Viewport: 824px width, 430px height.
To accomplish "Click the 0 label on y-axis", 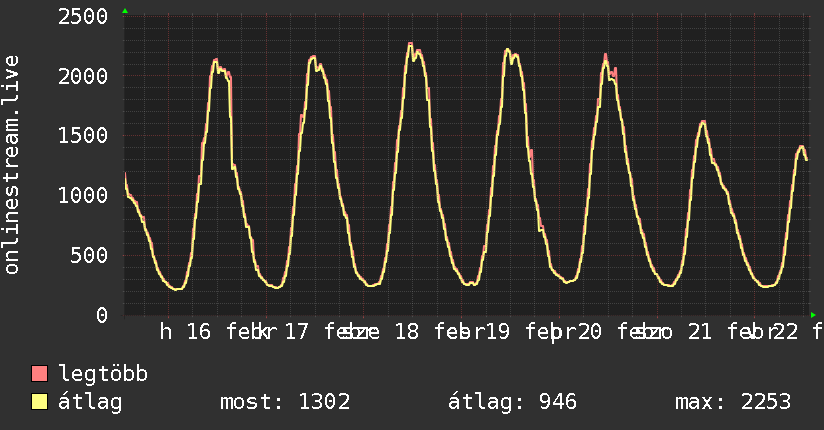I will point(102,315).
